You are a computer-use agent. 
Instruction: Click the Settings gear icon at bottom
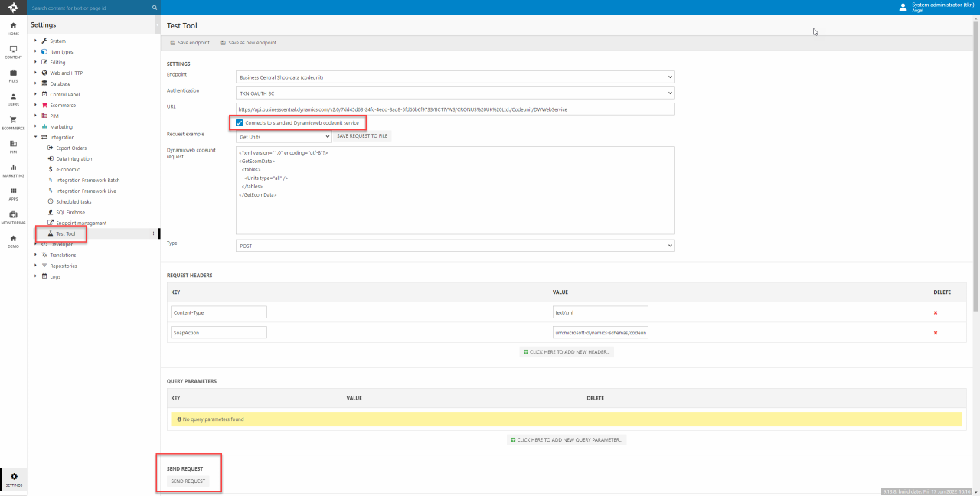[13, 479]
